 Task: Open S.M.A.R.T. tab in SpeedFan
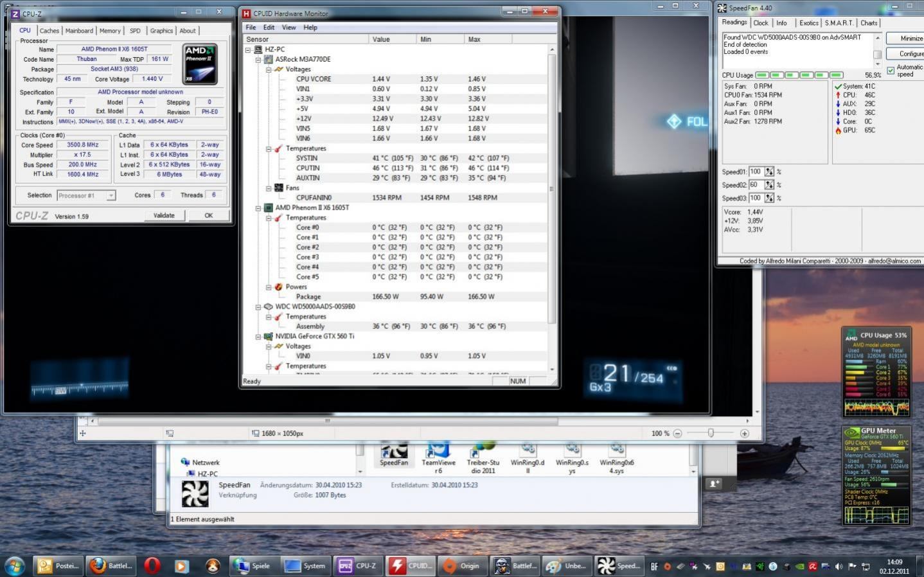(839, 23)
